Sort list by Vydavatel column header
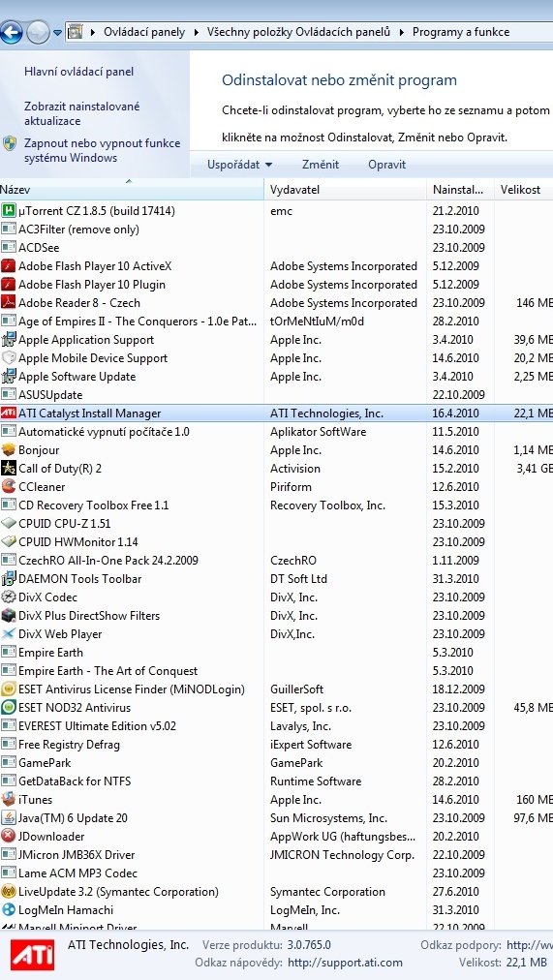 (x=345, y=190)
